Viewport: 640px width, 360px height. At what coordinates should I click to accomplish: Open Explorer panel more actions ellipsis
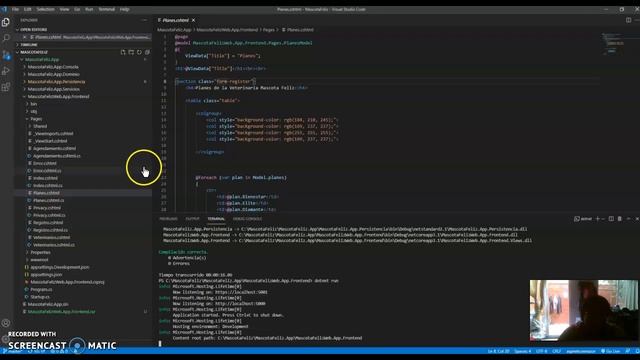coord(144,20)
